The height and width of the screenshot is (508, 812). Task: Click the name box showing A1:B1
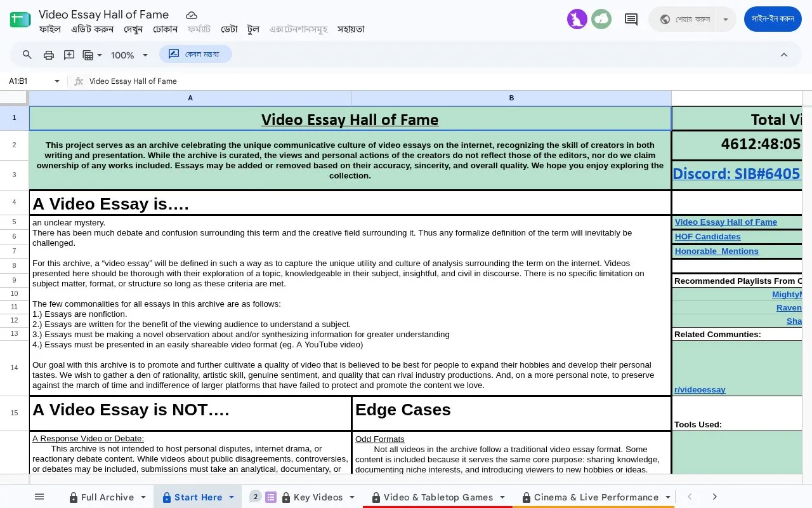coord(29,81)
